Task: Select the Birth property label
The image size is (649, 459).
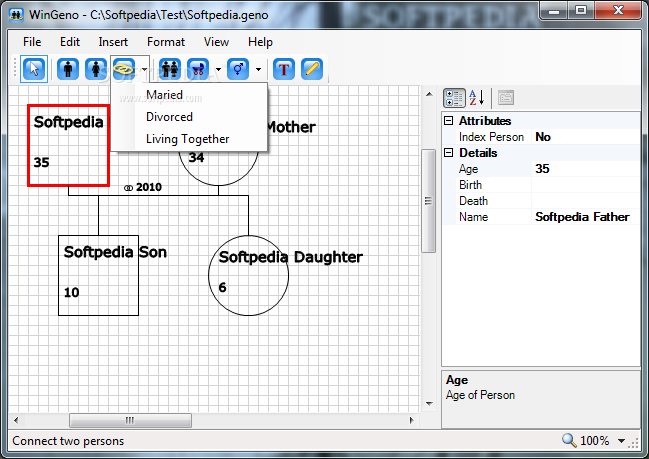Action: 471,185
